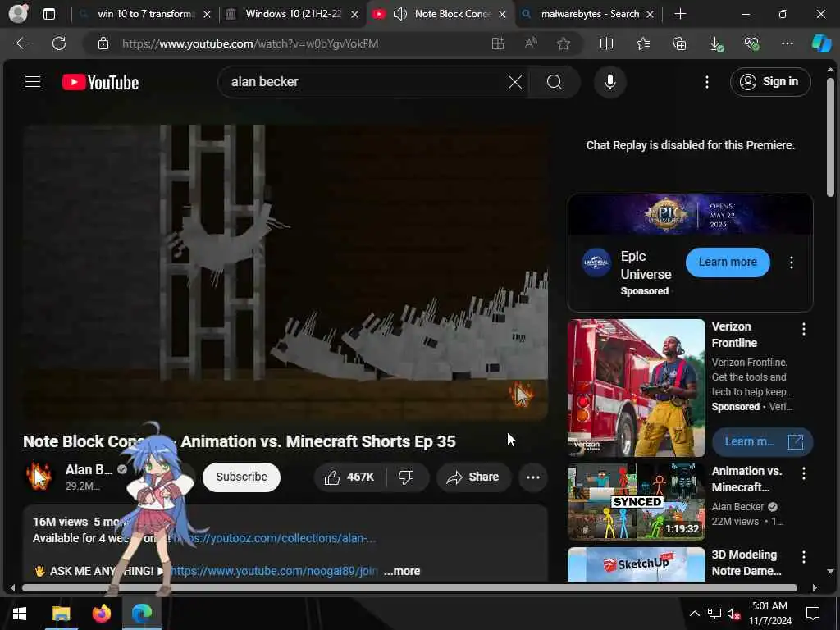Open the YouTube guide hamburger menu
The image size is (840, 630).
[x=33, y=82]
